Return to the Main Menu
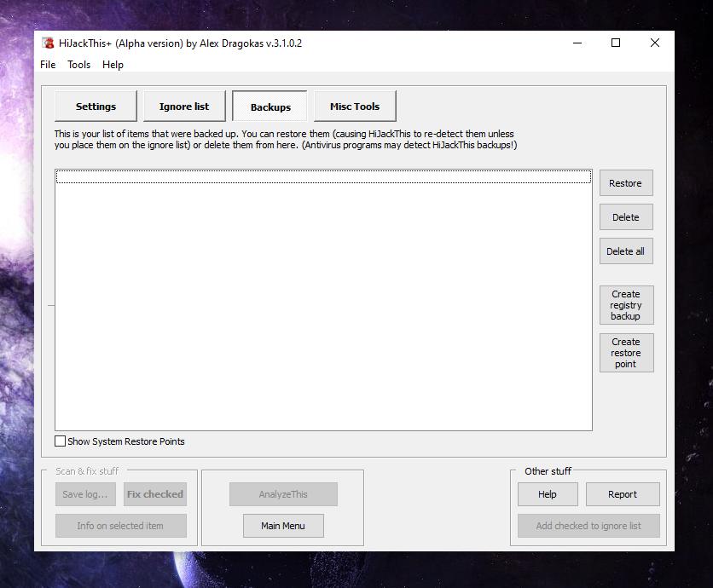This screenshot has width=713, height=588. pos(283,526)
